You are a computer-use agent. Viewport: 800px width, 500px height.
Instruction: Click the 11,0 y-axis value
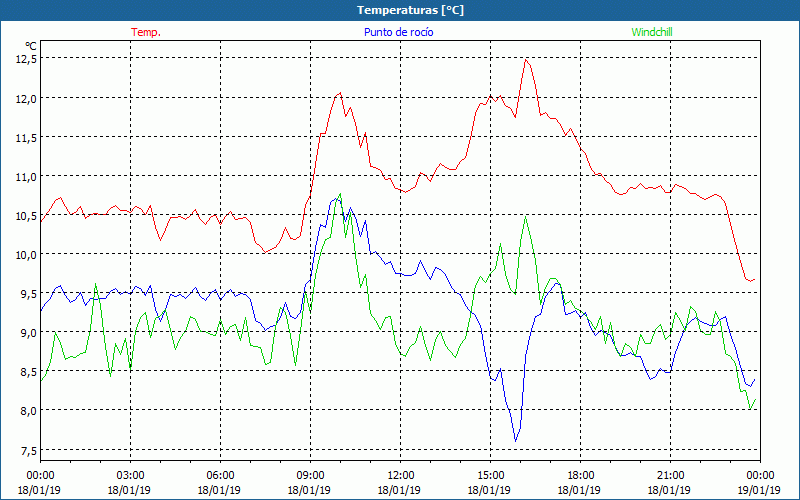(x=27, y=177)
